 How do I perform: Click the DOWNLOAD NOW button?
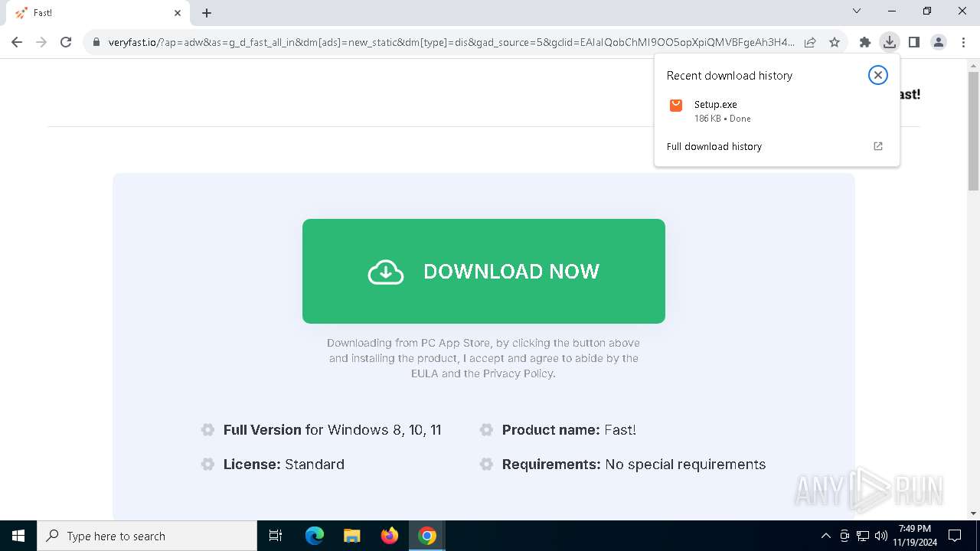[x=484, y=271]
